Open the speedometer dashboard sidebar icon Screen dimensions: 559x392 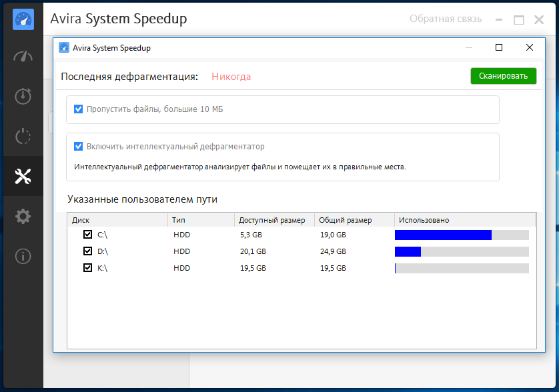click(23, 57)
